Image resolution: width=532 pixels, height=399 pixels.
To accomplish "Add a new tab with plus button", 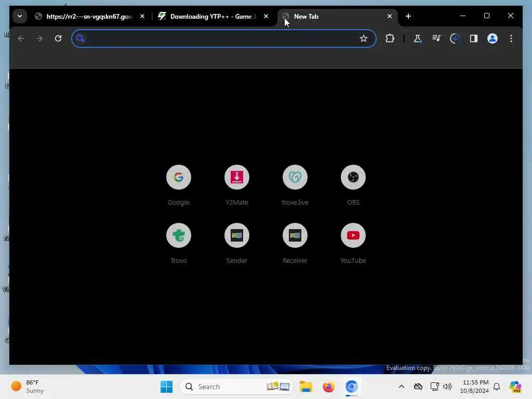I will (408, 16).
